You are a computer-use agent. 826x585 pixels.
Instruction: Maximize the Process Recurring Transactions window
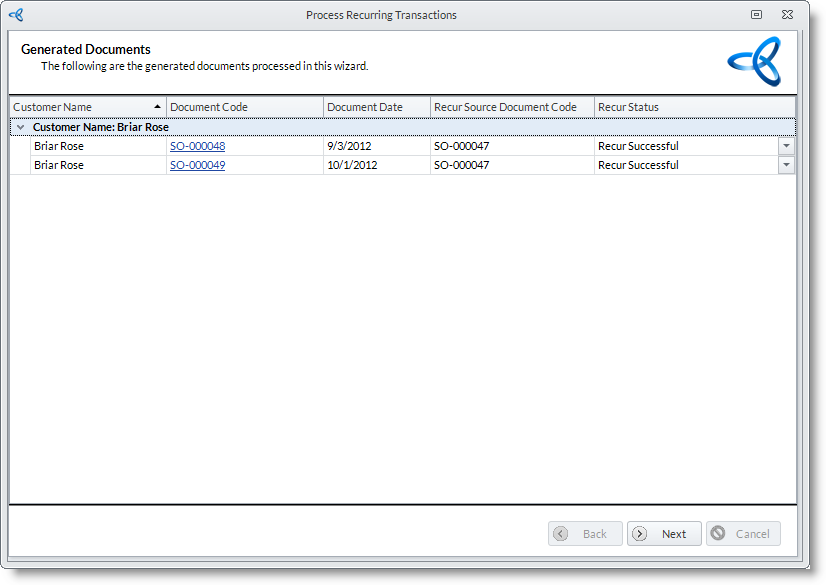[x=756, y=15]
